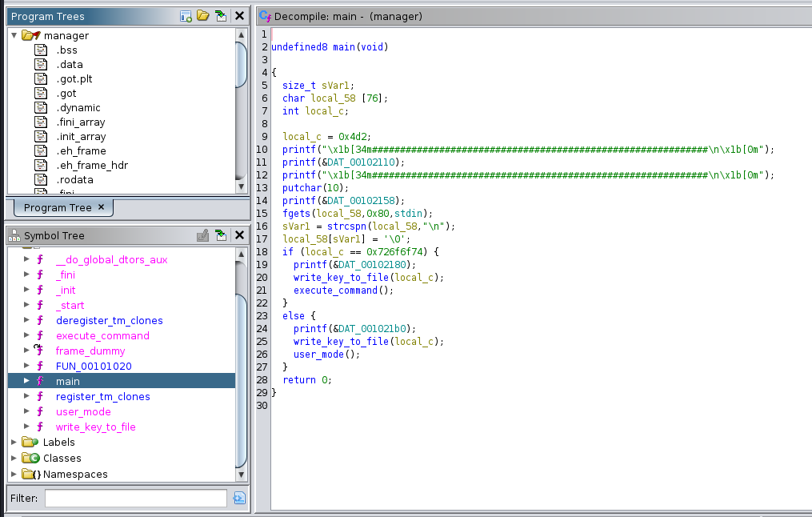Select FUN_00101020 in Symbol Tree
The height and width of the screenshot is (517, 812).
tap(94, 367)
